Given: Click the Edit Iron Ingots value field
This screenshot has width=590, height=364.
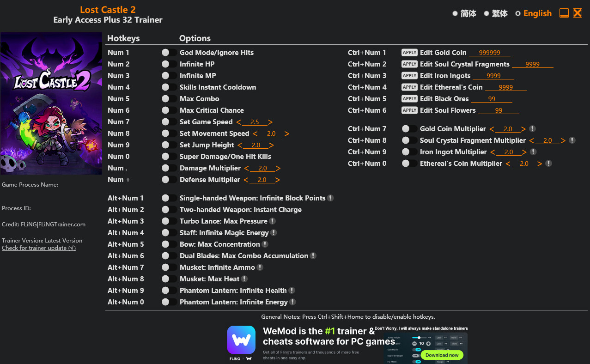Looking at the screenshot, I should point(493,76).
